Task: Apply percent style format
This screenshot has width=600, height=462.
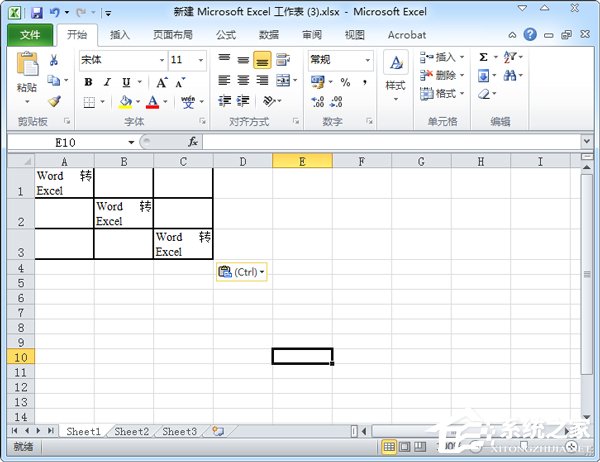Action: tap(345, 82)
